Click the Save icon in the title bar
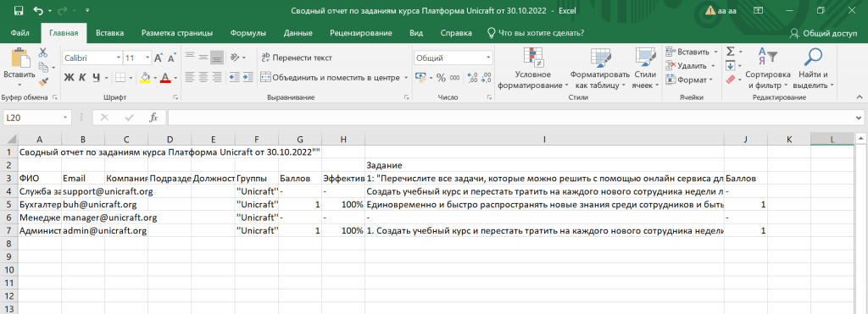 coord(18,10)
